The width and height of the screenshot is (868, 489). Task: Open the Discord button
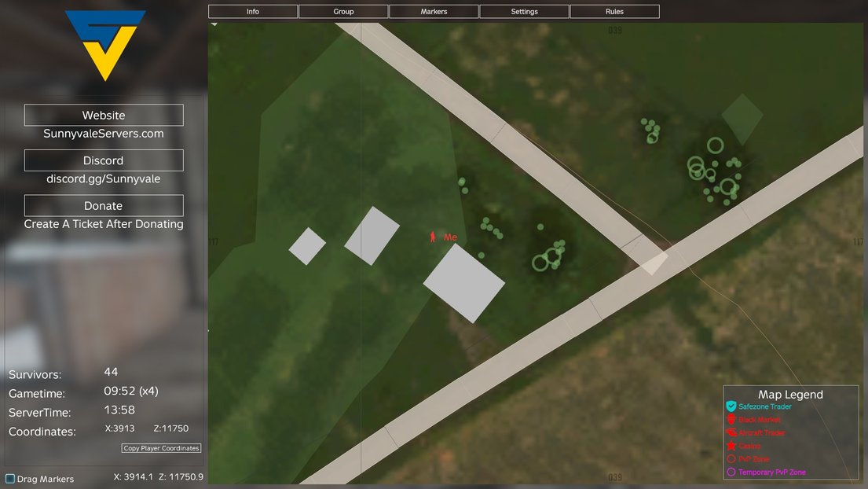tap(104, 160)
